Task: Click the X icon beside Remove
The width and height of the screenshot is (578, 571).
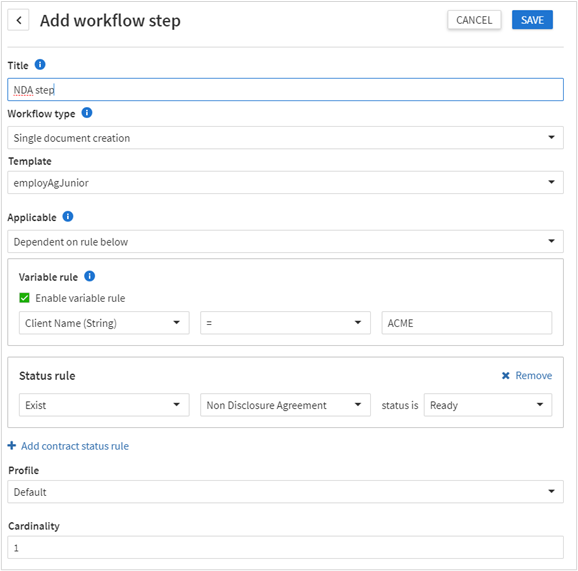Action: (x=506, y=376)
